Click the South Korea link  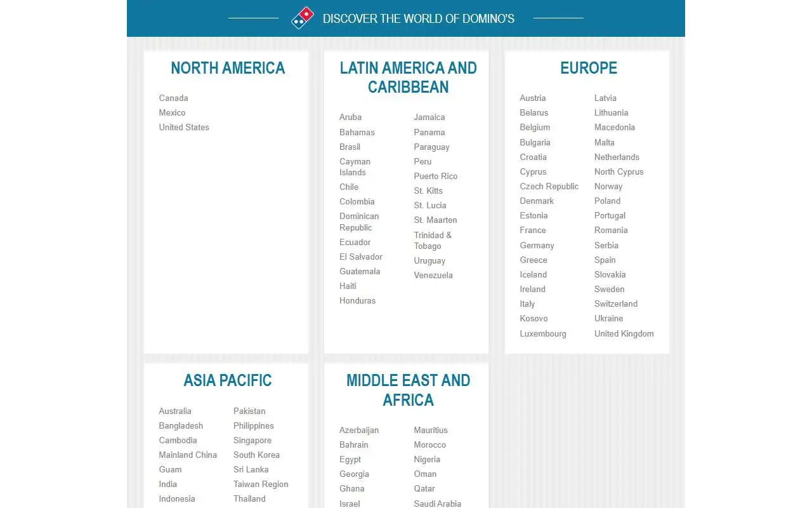[x=256, y=455]
